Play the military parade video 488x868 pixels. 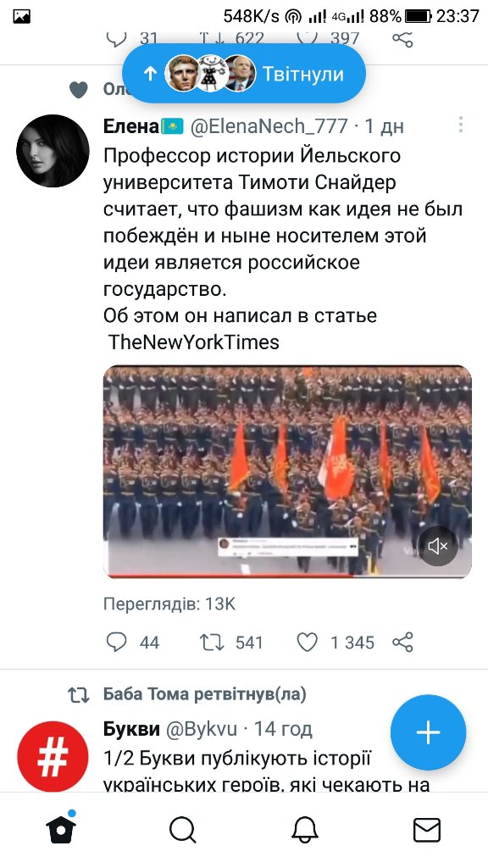click(x=287, y=471)
